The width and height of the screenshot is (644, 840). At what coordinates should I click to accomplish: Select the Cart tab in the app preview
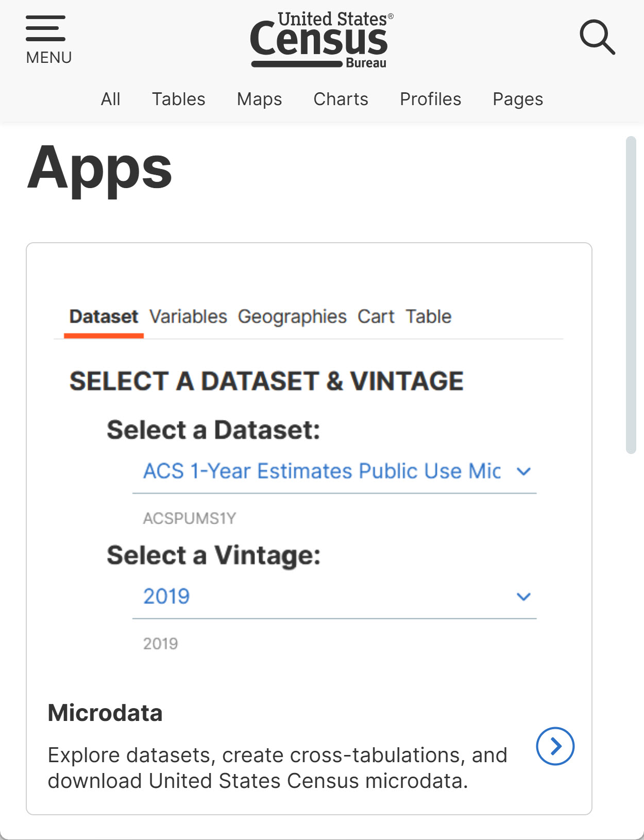(x=376, y=316)
